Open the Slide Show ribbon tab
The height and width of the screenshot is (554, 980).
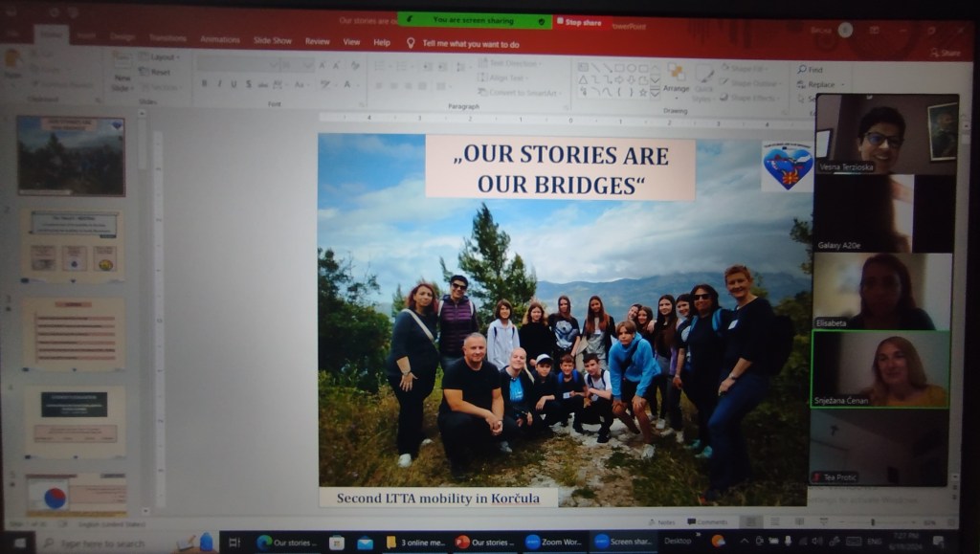(x=272, y=41)
